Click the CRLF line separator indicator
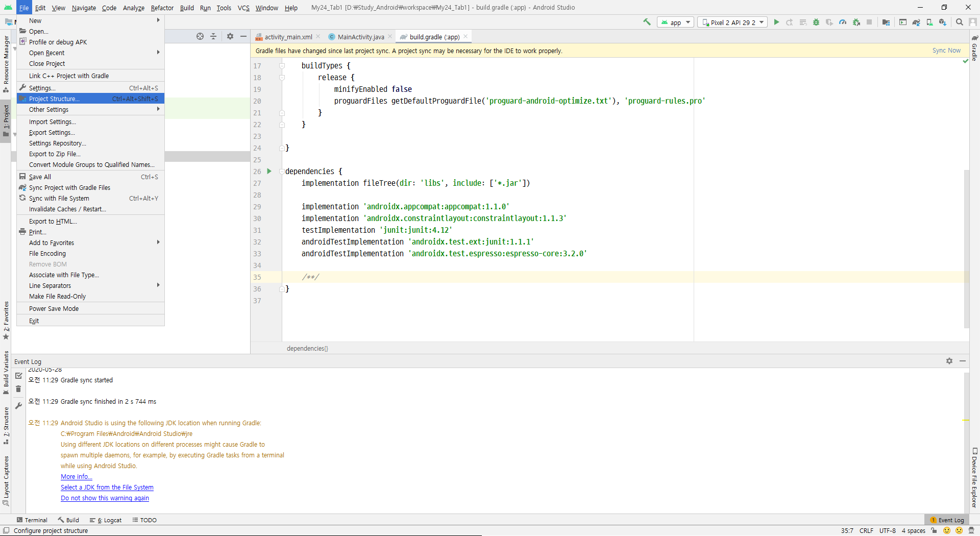This screenshot has height=536, width=980. 866,531
